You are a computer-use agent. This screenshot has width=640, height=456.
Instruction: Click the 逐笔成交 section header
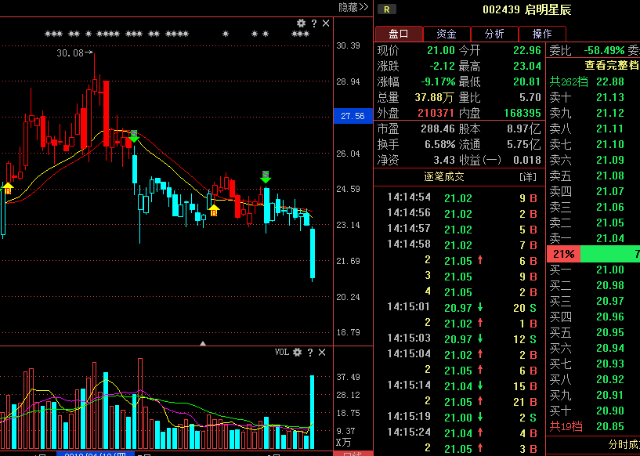pos(444,177)
